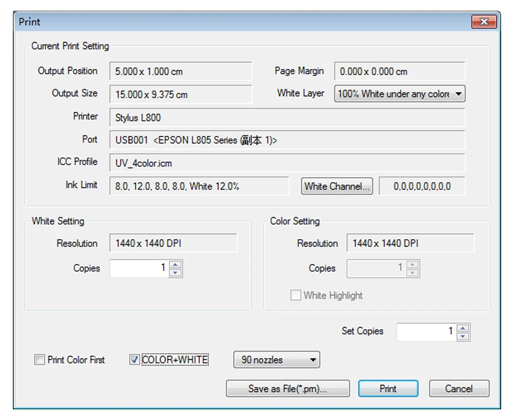
Task: Click the Output Position label
Action: click(67, 71)
